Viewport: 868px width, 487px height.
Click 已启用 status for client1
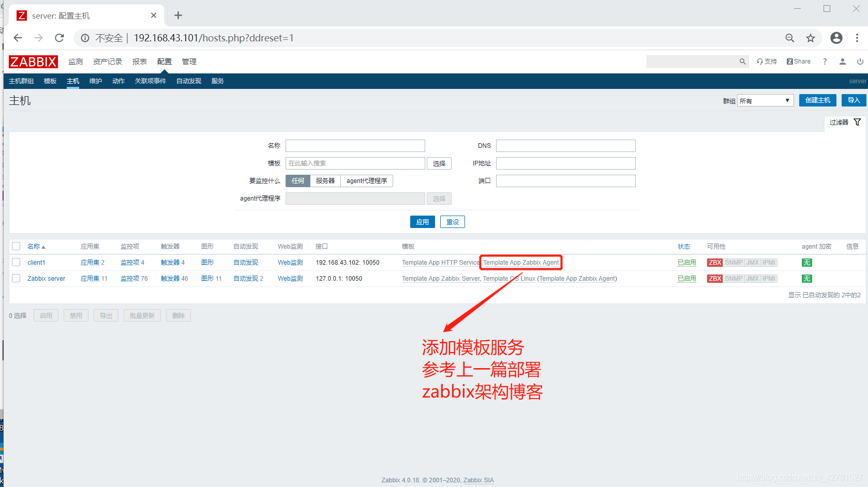[687, 263]
